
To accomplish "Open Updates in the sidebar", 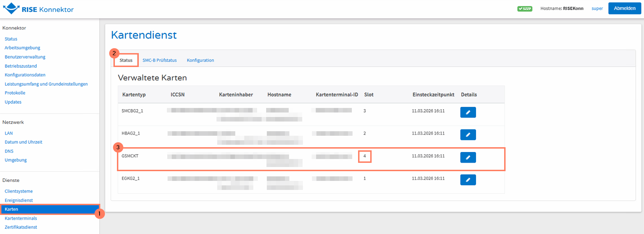I will coord(13,102).
